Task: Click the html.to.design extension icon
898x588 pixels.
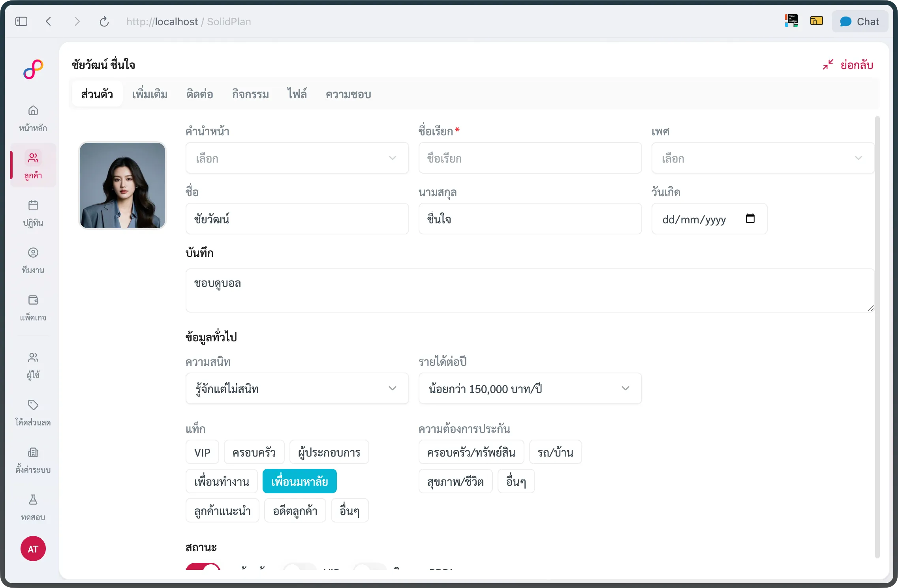Action: (x=791, y=21)
